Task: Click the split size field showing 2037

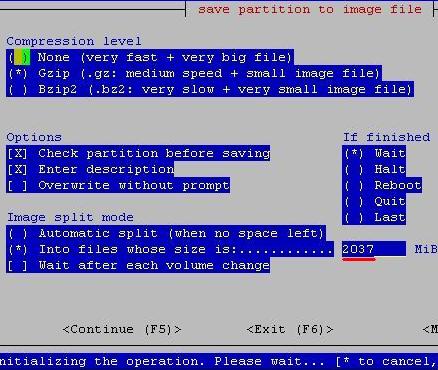Action: (x=374, y=249)
